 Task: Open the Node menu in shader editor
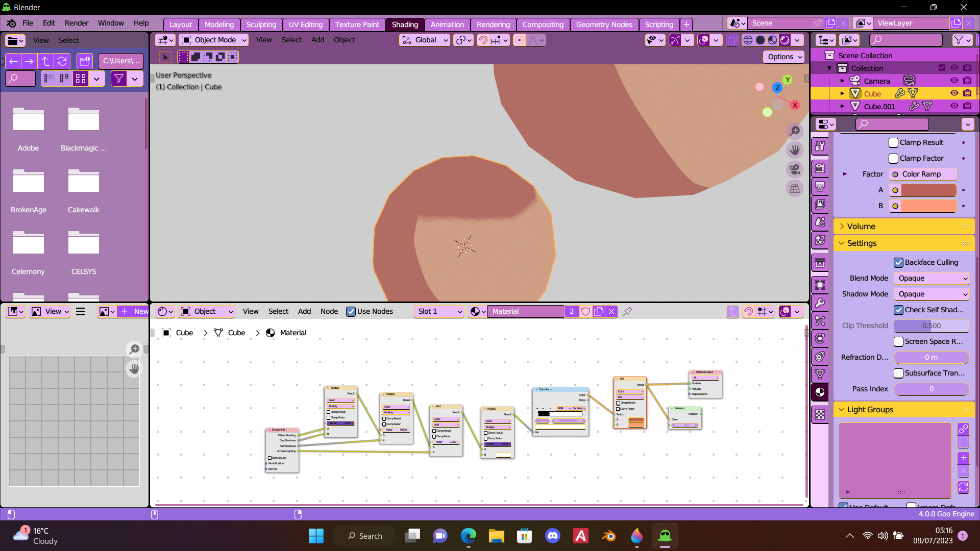(329, 311)
